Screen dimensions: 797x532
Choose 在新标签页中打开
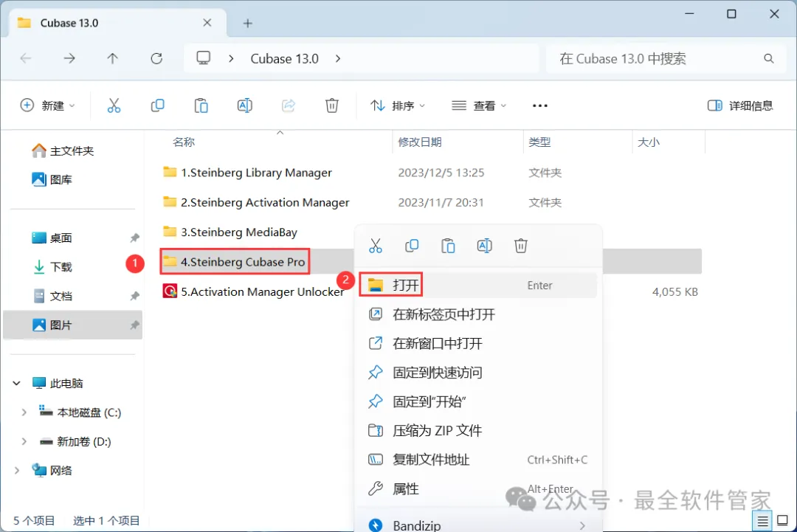pos(478,314)
